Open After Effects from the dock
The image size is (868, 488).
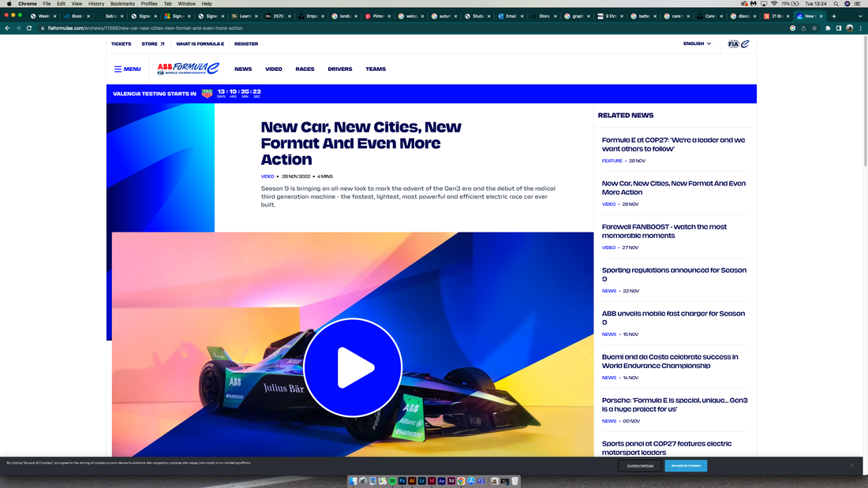point(442,482)
